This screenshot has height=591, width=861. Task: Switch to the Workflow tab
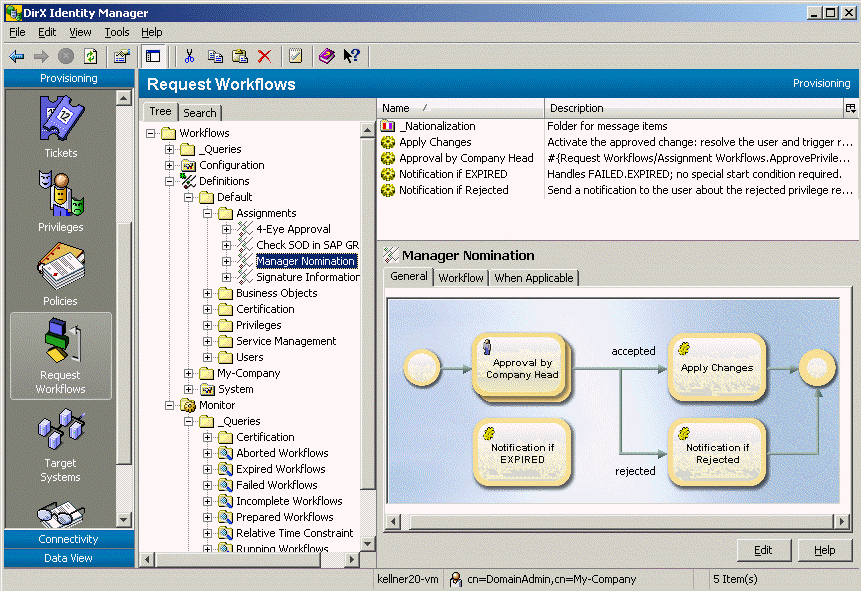click(x=460, y=278)
